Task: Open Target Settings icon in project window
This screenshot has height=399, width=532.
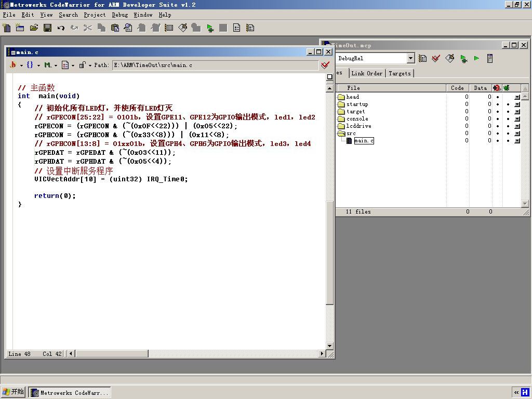Action: point(422,58)
